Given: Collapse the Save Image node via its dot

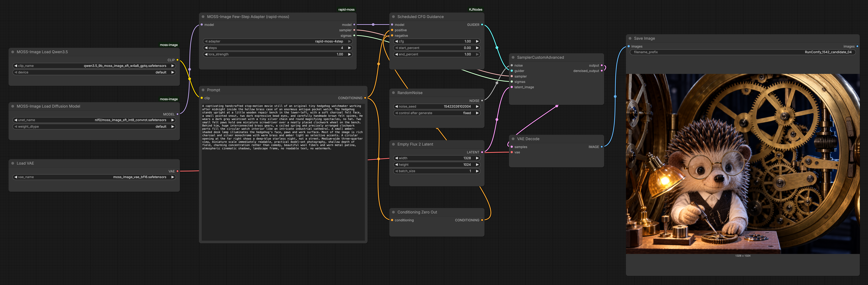Looking at the screenshot, I should coord(630,38).
